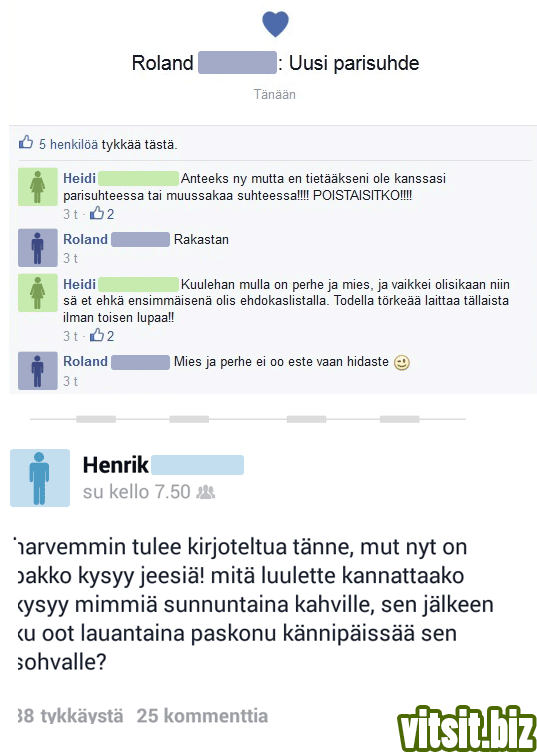
Task: Open the Henrik profile name link
Action: 116,465
